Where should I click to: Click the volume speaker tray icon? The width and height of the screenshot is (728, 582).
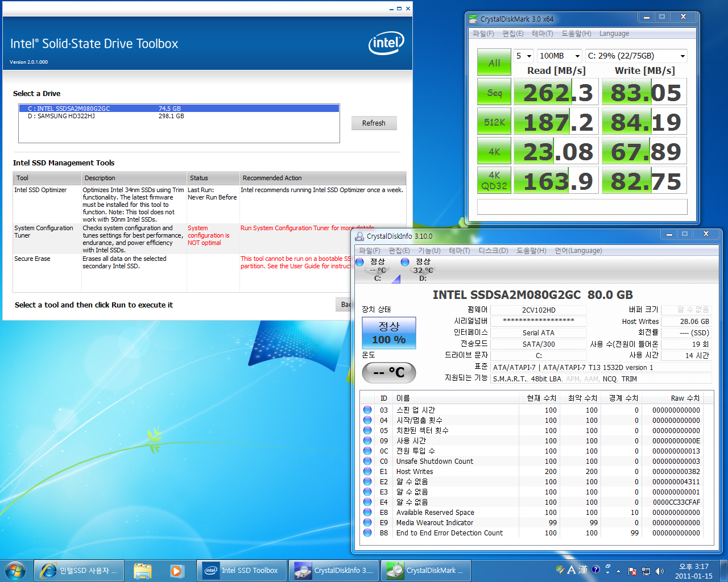659,571
